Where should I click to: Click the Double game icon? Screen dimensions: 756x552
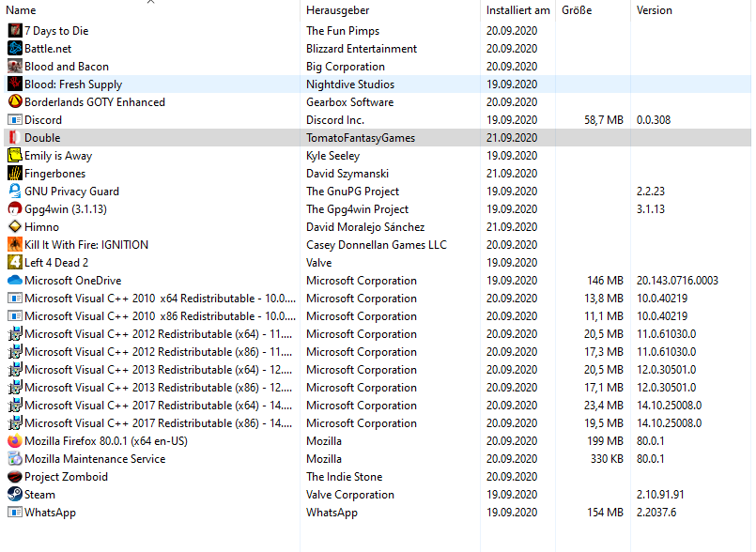15,138
